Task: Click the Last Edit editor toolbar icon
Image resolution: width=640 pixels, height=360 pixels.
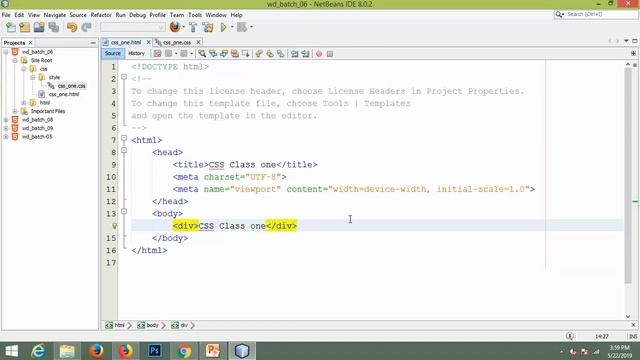Action: 157,53
